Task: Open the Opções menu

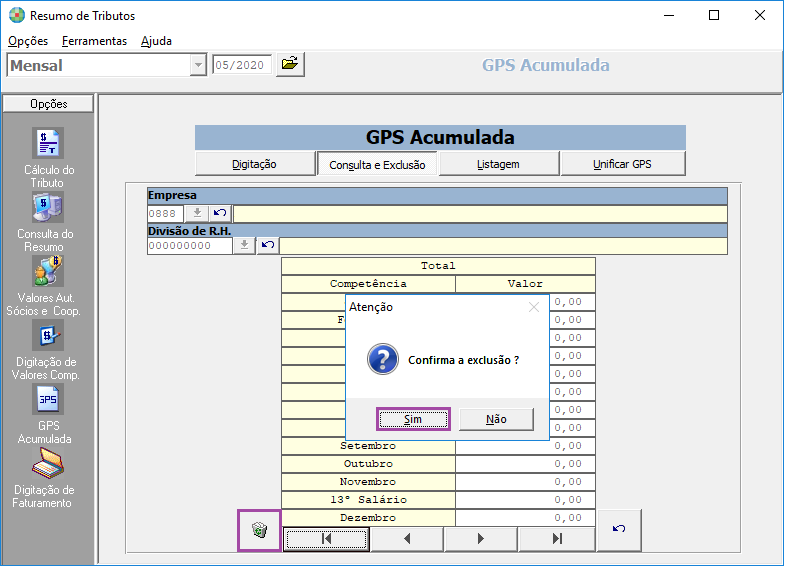Action: pyautogui.click(x=28, y=41)
